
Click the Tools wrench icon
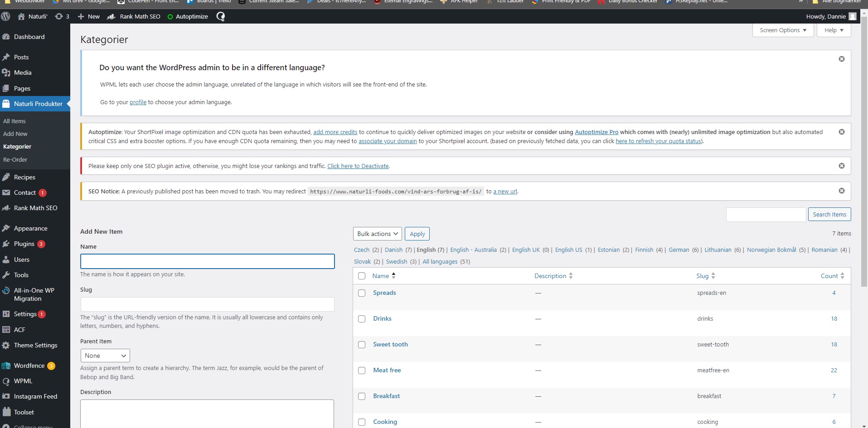6,275
